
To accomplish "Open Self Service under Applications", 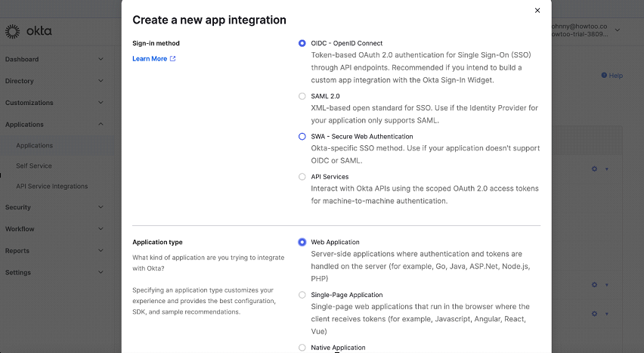I will pyautogui.click(x=34, y=166).
